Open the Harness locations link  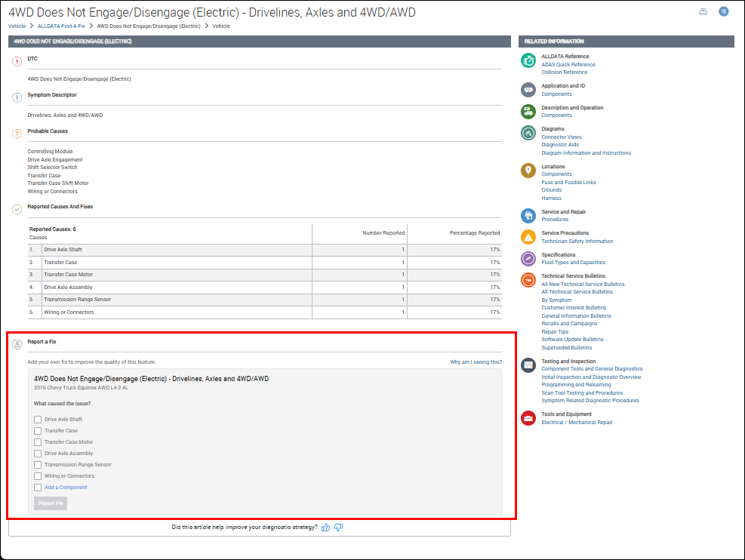(x=552, y=198)
